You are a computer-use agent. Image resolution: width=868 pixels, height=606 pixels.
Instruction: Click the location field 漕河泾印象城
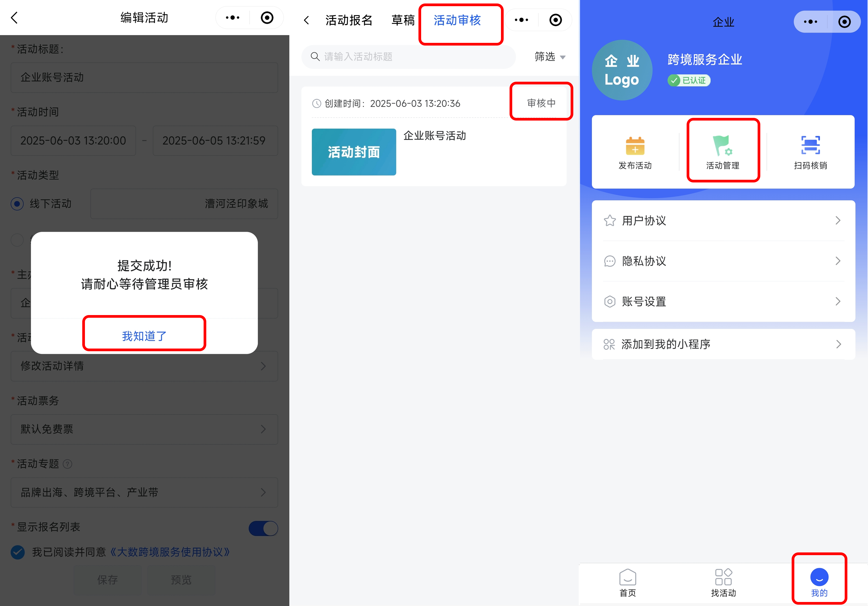click(184, 204)
